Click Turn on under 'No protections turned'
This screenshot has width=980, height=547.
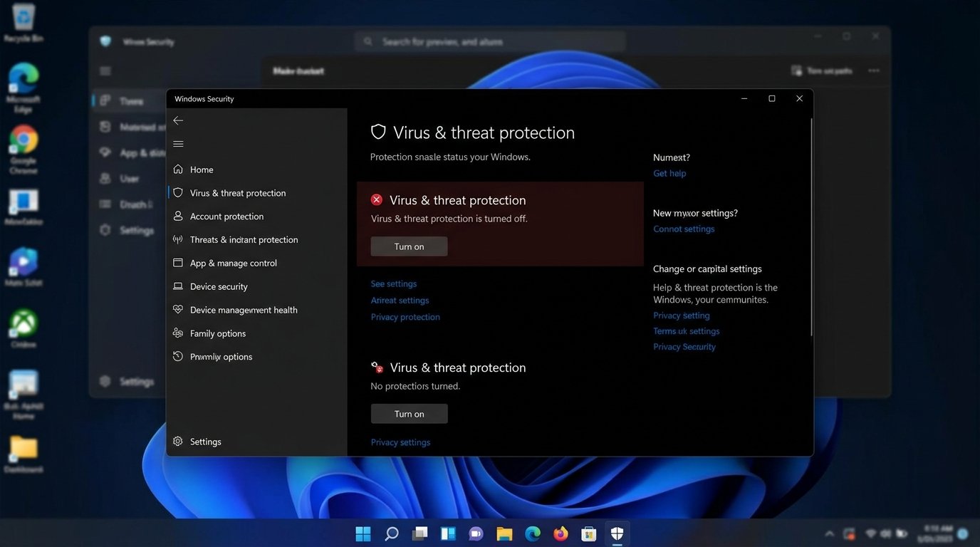click(409, 414)
